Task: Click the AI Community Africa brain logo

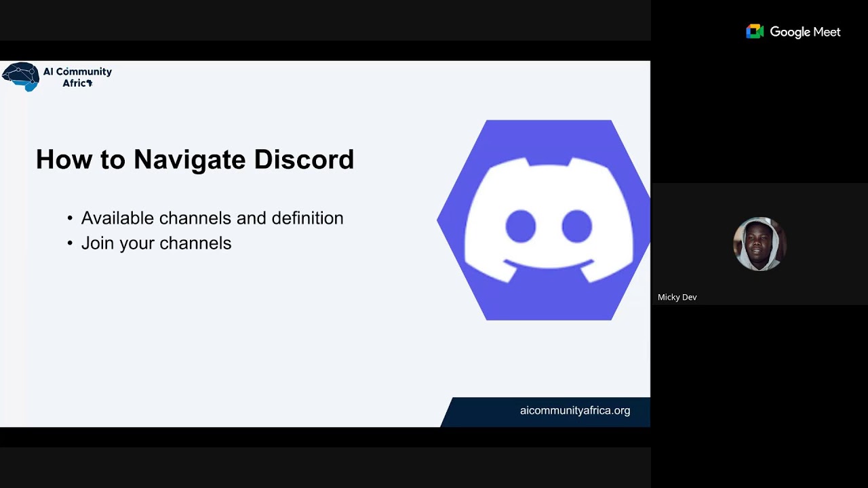Action: pos(21,77)
